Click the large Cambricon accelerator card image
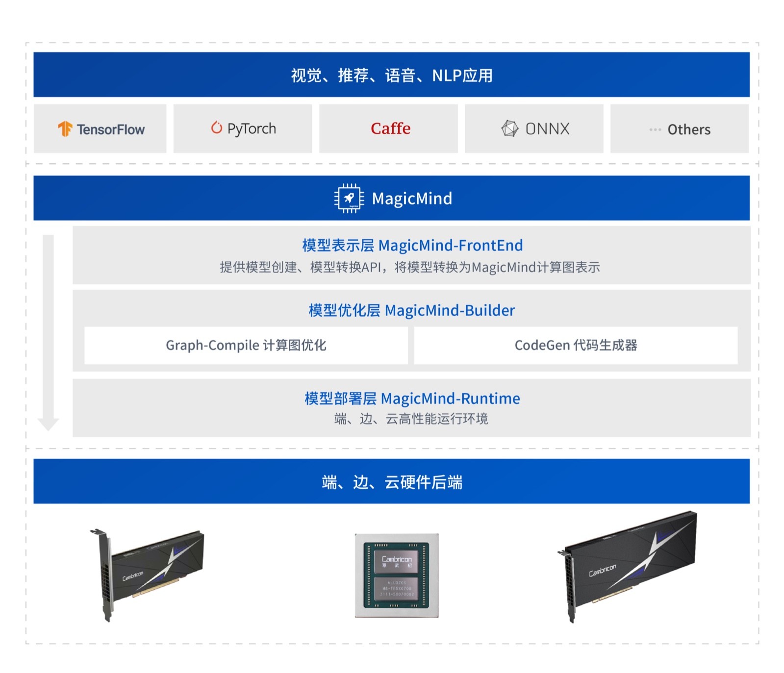The height and width of the screenshot is (673, 784). (x=628, y=567)
